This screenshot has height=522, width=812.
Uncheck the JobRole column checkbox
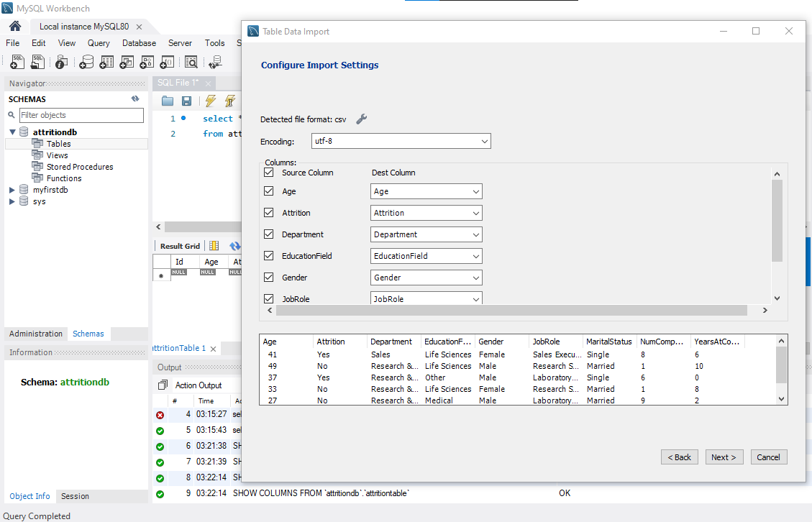tap(269, 298)
